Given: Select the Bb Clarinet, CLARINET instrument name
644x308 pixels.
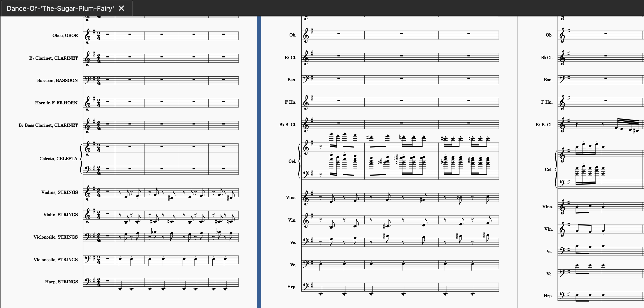Looking at the screenshot, I should click(x=54, y=58).
